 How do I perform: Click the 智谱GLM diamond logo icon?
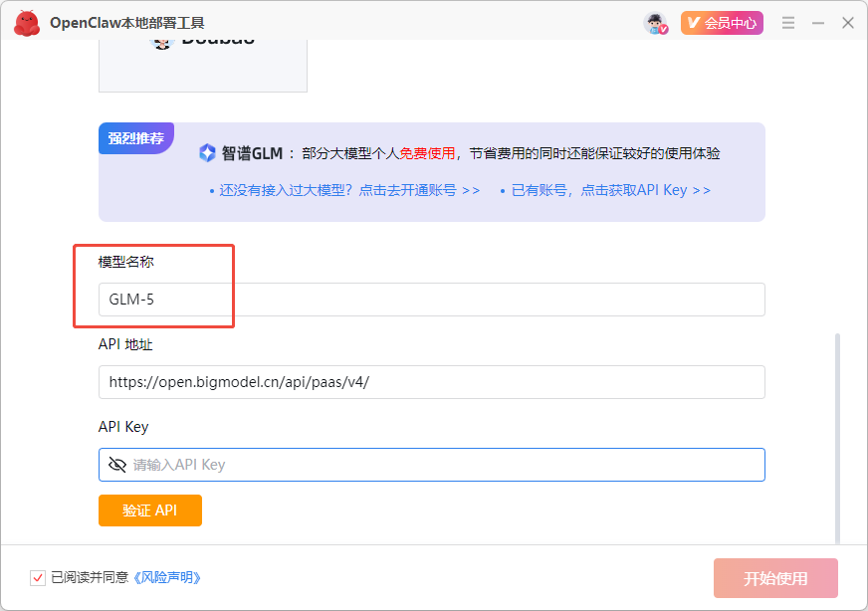(x=206, y=151)
